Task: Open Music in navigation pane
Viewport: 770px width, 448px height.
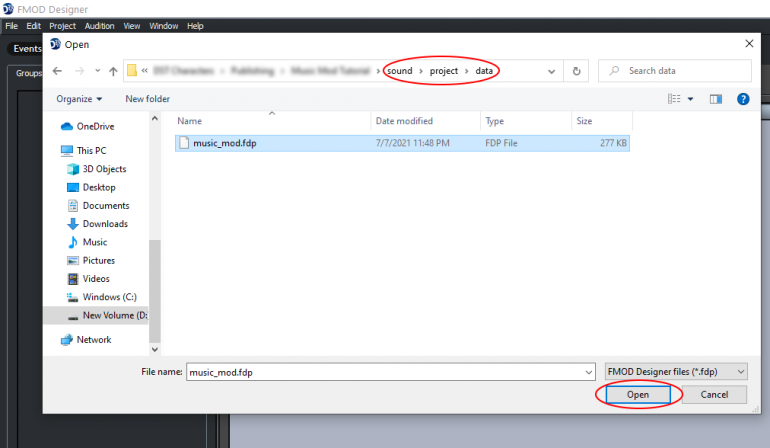Action: point(87,242)
